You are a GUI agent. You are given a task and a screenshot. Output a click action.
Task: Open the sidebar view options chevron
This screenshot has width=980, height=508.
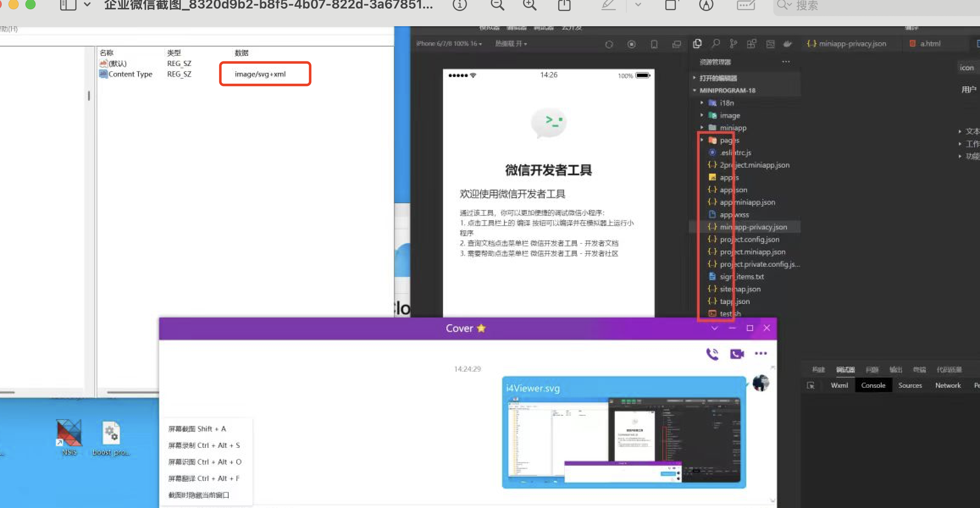(87, 5)
